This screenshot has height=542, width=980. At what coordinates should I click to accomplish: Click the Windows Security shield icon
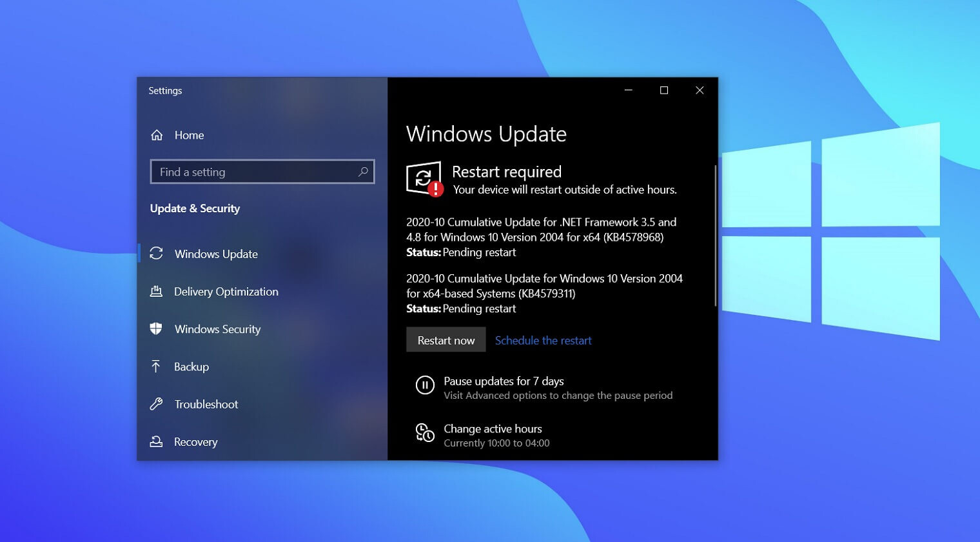156,329
